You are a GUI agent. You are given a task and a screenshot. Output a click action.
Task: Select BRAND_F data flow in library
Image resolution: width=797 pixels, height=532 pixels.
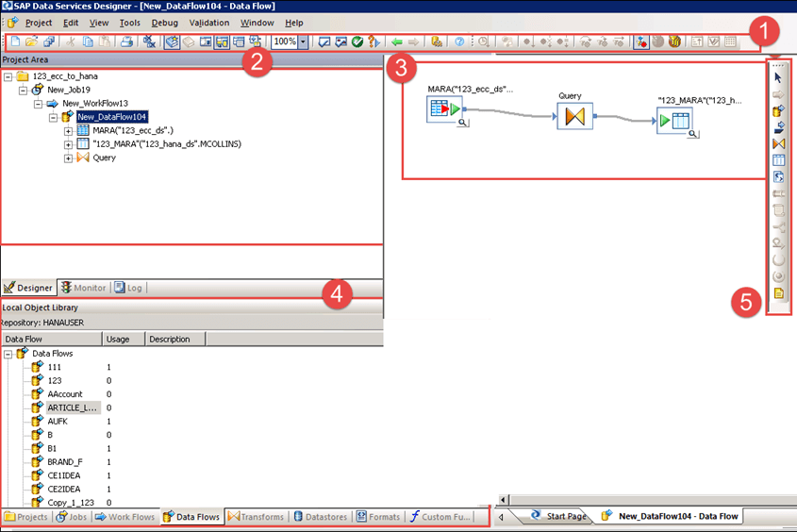(65, 462)
